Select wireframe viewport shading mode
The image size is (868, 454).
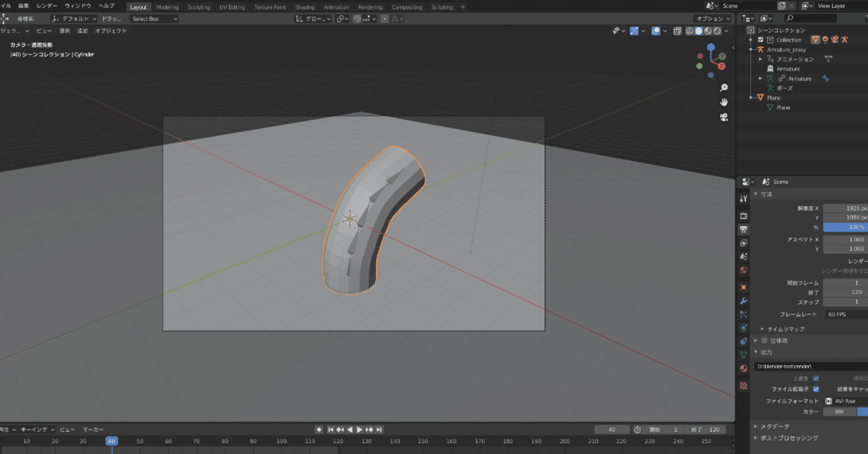pyautogui.click(x=689, y=30)
